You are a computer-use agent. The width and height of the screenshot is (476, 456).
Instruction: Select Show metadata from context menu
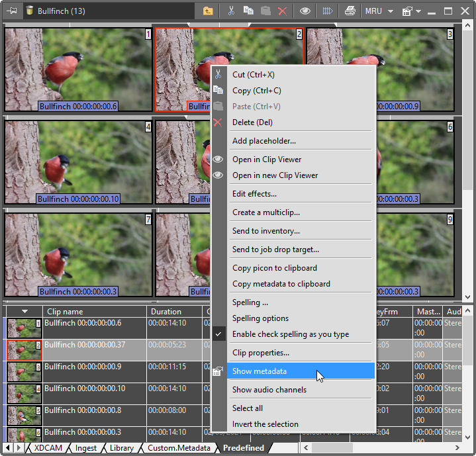(x=260, y=371)
